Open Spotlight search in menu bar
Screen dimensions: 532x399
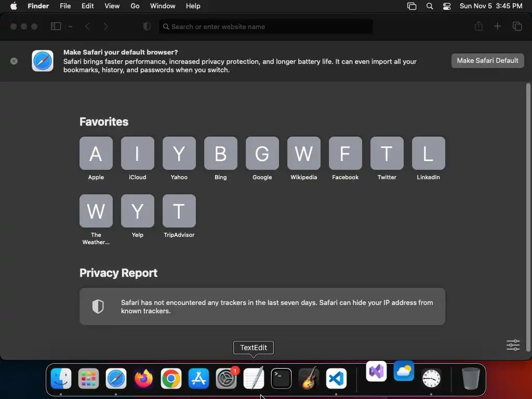click(x=430, y=6)
